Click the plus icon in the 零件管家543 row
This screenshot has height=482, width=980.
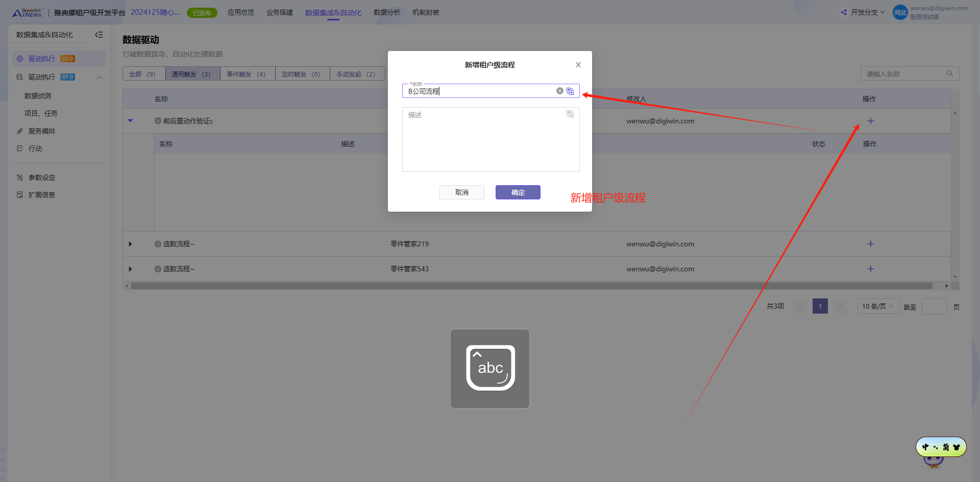pyautogui.click(x=871, y=269)
